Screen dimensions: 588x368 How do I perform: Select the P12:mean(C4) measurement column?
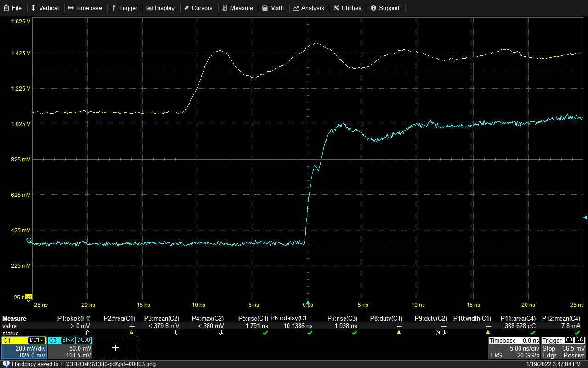point(561,318)
